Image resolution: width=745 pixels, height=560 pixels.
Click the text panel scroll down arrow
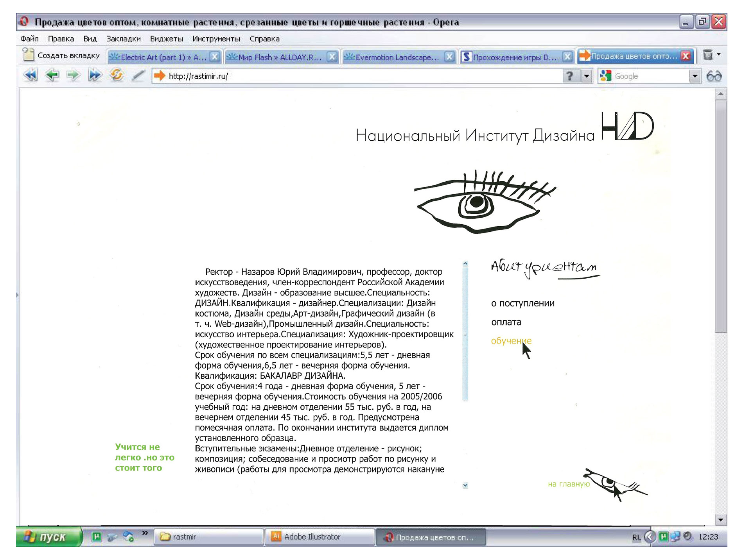(x=465, y=485)
